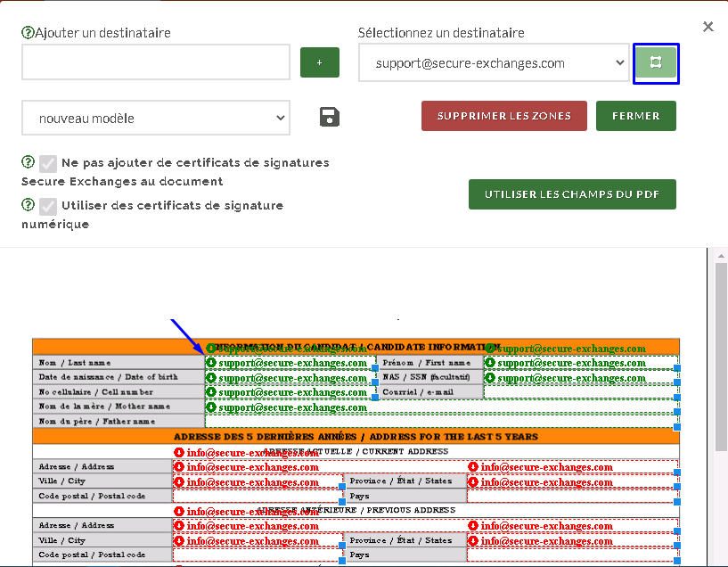Click green arrow icon in Date of birth zone
Image resolution: width=728 pixels, height=567 pixels.
(211, 377)
